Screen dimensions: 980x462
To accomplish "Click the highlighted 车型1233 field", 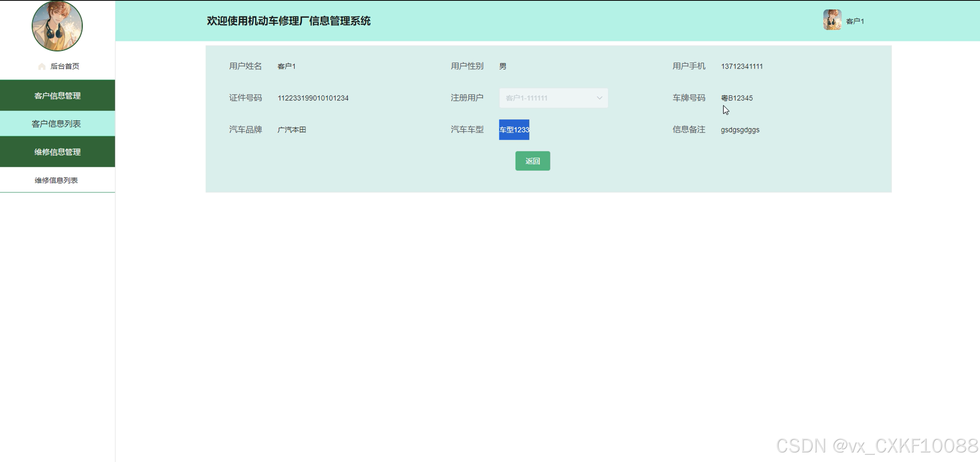I will click(514, 130).
